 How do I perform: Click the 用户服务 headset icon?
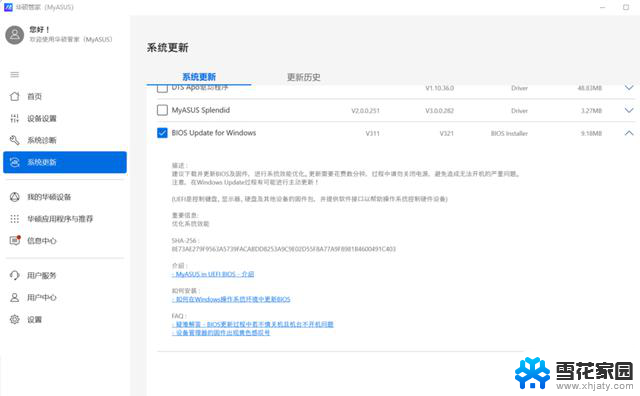(x=15, y=275)
